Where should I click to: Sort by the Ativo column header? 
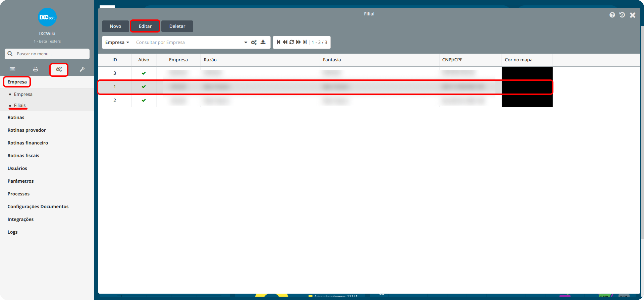[x=144, y=60]
